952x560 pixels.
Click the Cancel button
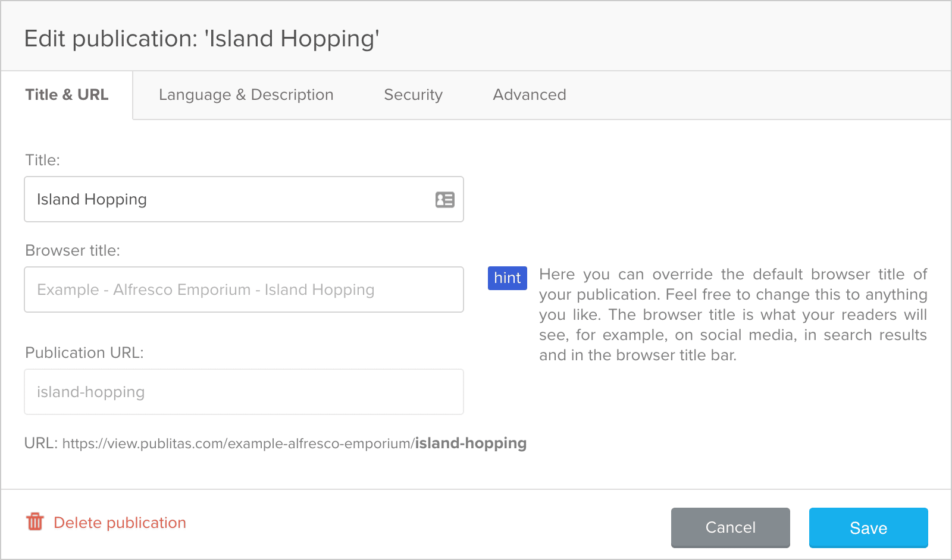pyautogui.click(x=730, y=528)
